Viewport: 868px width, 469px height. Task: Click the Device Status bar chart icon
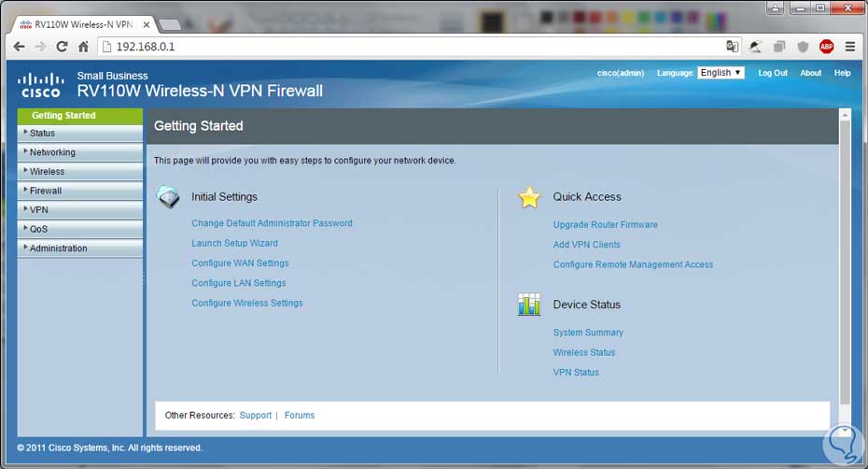coord(529,305)
